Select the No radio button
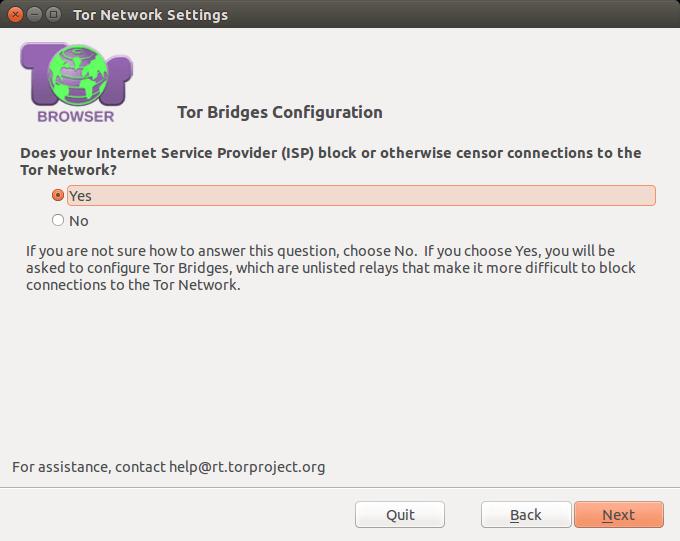The height and width of the screenshot is (541, 680). click(x=58, y=220)
